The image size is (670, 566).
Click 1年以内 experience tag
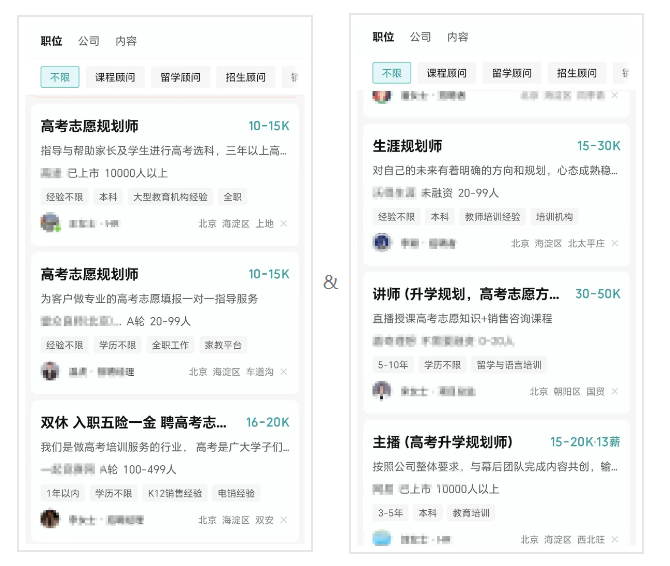(x=63, y=493)
